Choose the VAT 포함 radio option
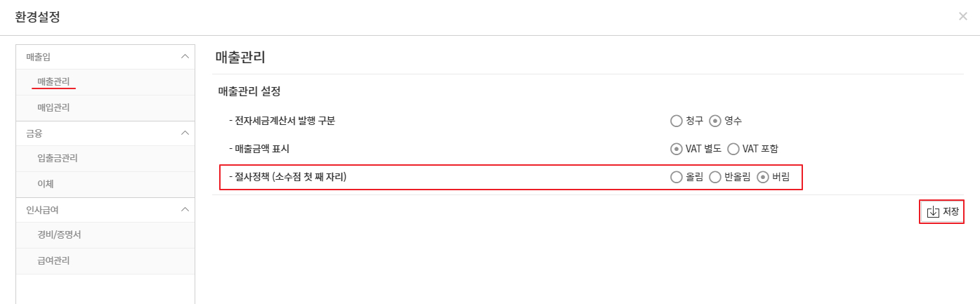The width and height of the screenshot is (980, 304). (733, 149)
